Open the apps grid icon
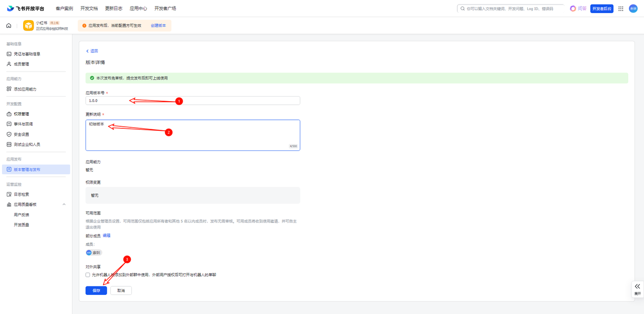This screenshot has width=644, height=314. point(620,9)
